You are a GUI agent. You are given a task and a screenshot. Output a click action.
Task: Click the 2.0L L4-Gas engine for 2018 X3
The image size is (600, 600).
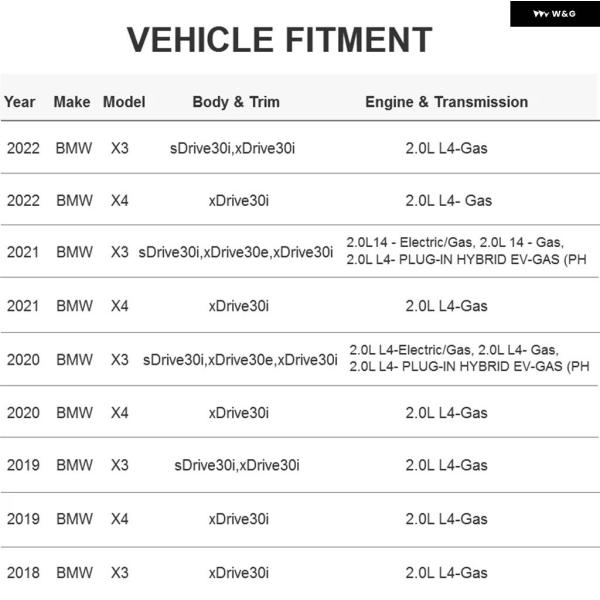[447, 573]
